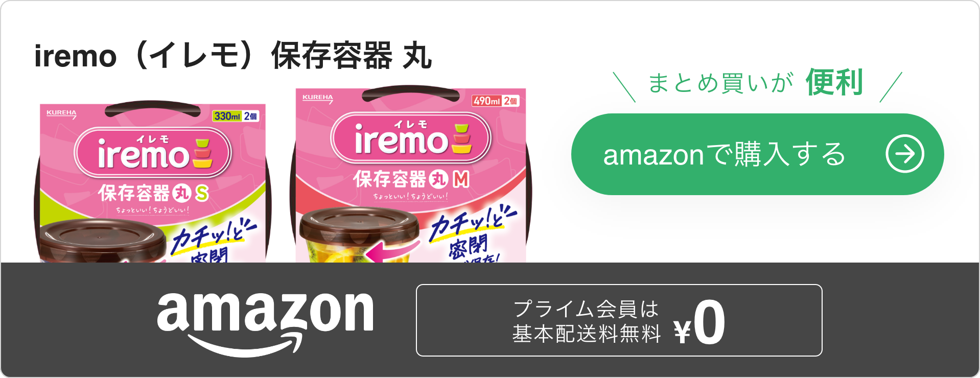
Task: Click the amazonで購入する button
Action: coord(757,154)
